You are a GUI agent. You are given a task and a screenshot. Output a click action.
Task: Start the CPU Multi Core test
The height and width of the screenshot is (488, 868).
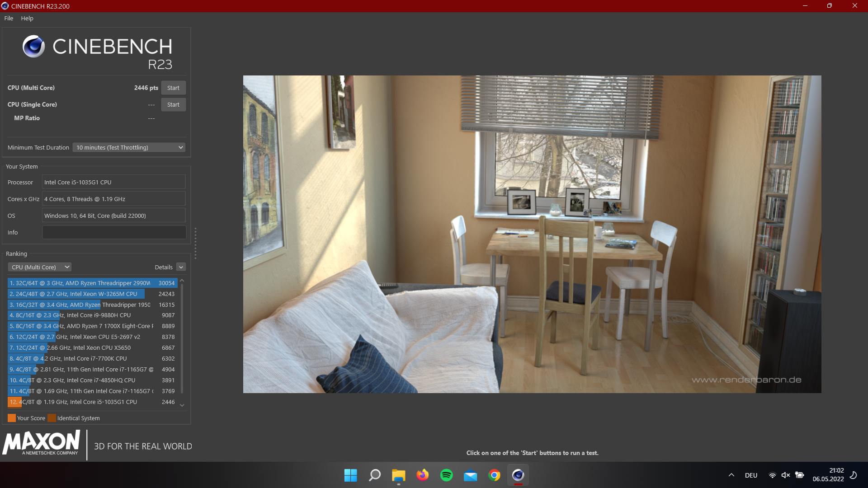(x=173, y=88)
